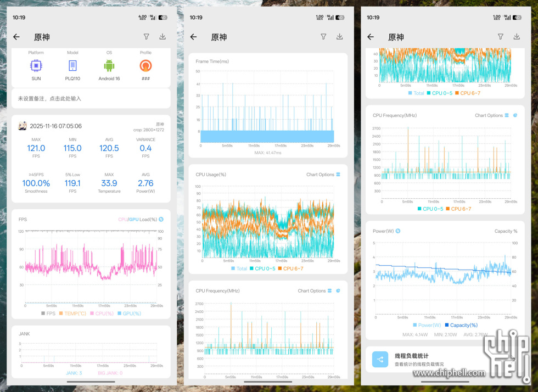Tap the MAX 121.0 FPS value
Image resolution: width=538 pixels, height=392 pixels.
coord(36,148)
